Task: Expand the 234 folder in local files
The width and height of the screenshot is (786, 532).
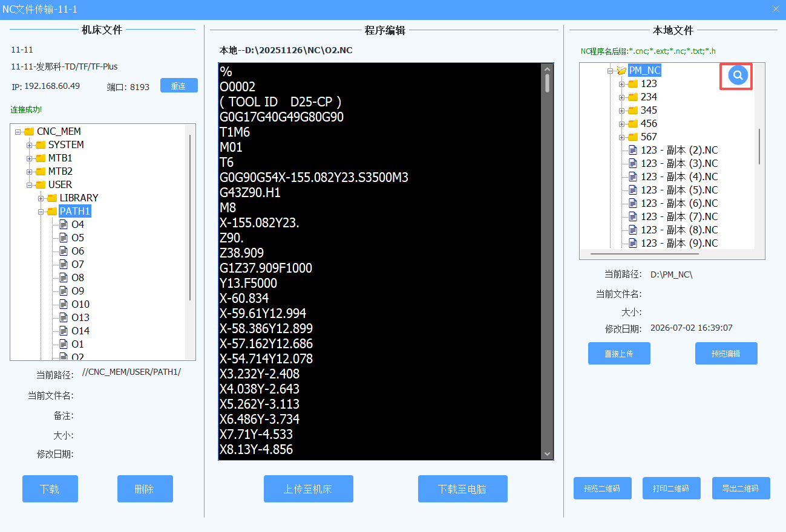Action: coord(621,97)
